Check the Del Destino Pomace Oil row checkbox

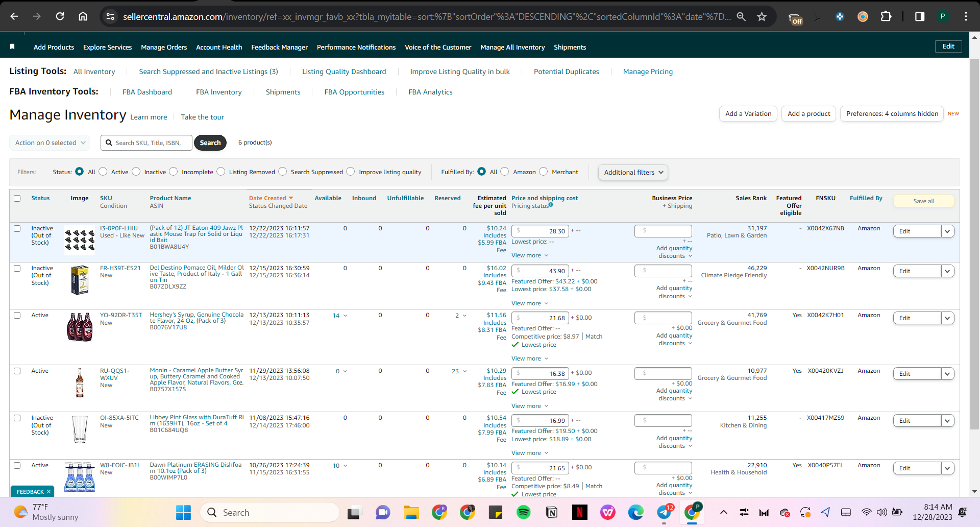pyautogui.click(x=17, y=268)
